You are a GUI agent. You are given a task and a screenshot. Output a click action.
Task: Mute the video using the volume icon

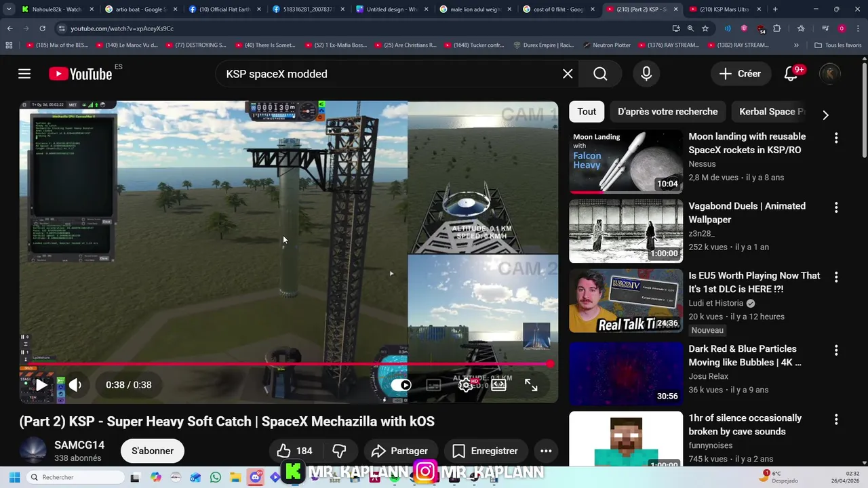tap(75, 385)
